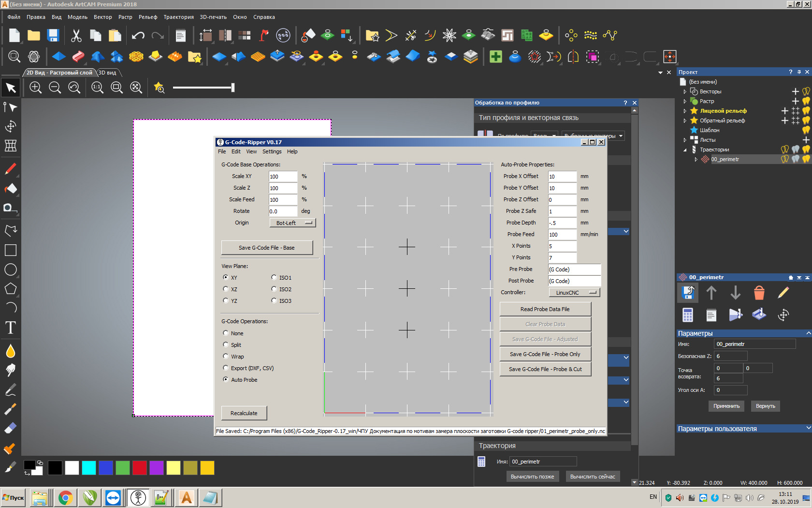Screen dimensions: 812x508
Task: Expand the Растр tree node
Action: pos(685,101)
